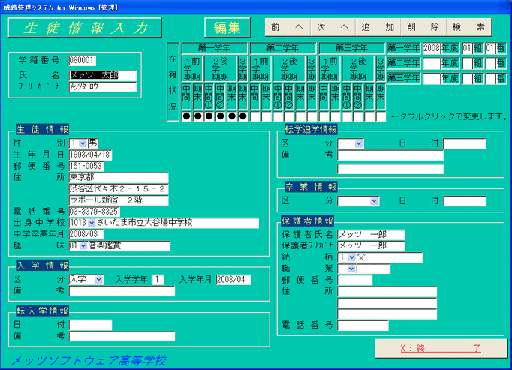The image size is (512, 370).
Task: Click the 編集 (edit) button
Action: (227, 27)
